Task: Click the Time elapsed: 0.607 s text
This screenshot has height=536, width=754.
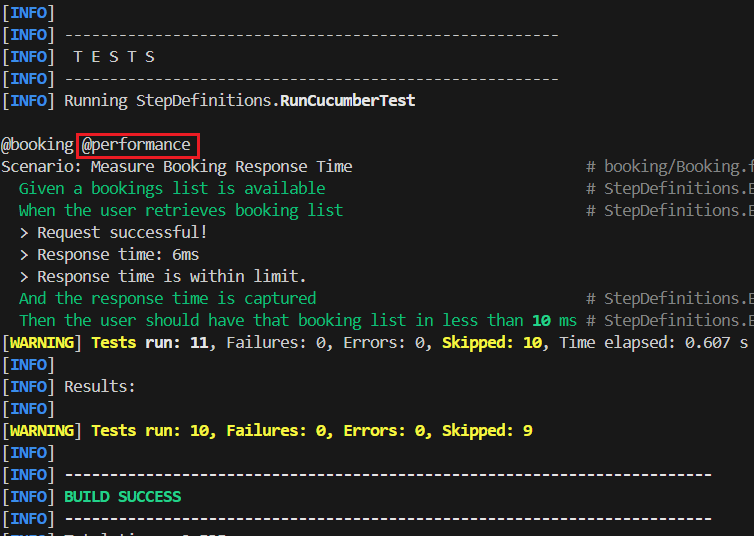Action: [653, 342]
